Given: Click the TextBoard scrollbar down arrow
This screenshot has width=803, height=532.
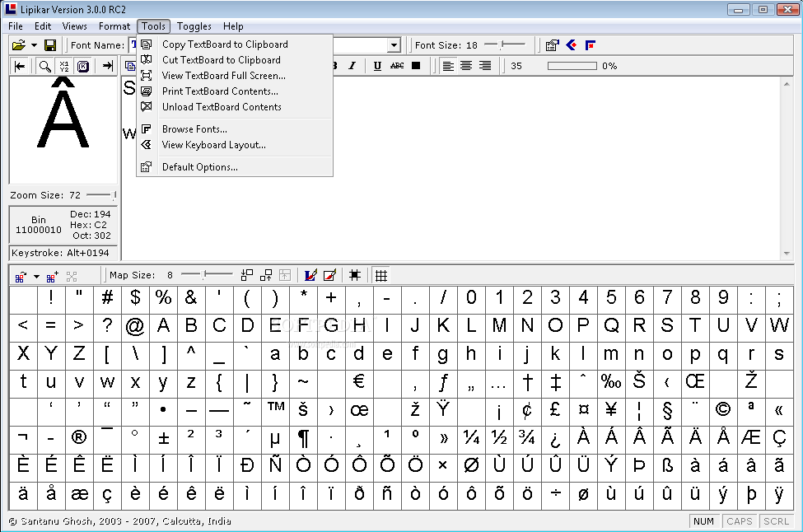Looking at the screenshot, I should click(x=787, y=254).
